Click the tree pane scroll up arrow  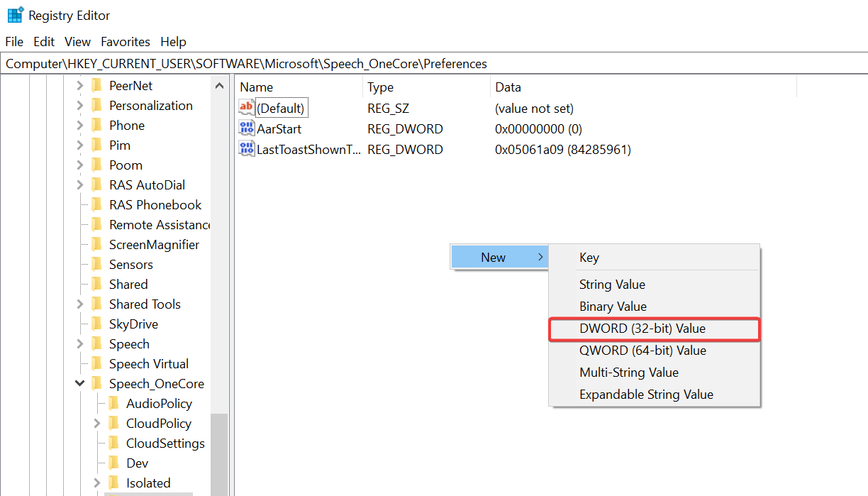(x=220, y=86)
